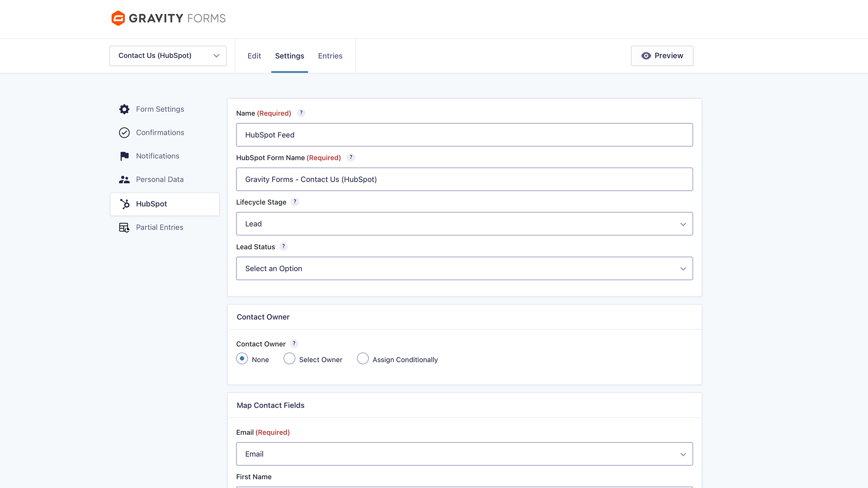
Task: Click the Map Contact Fields heading
Action: [270, 406]
